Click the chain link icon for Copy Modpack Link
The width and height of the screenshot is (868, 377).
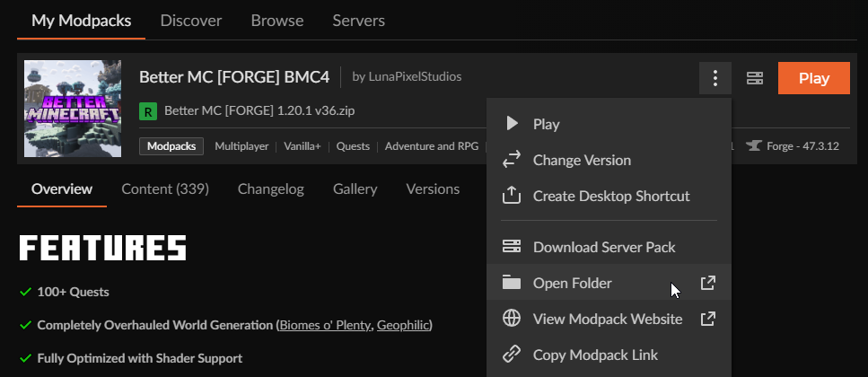point(512,355)
